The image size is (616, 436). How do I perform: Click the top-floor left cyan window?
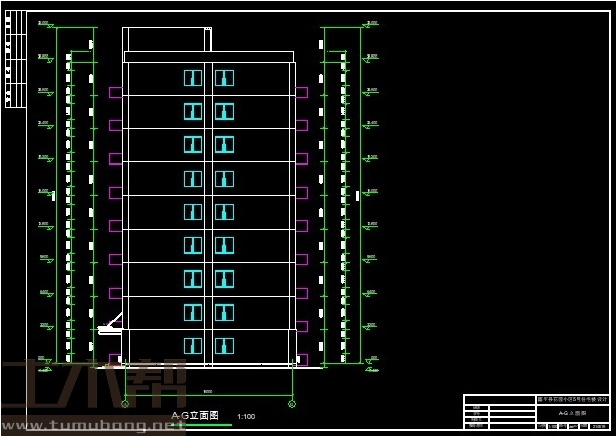click(x=193, y=78)
